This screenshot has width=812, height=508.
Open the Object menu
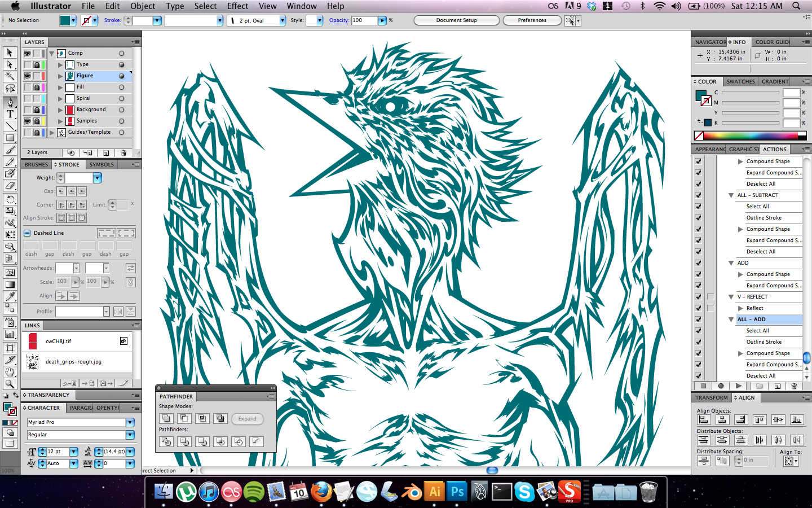(x=143, y=6)
